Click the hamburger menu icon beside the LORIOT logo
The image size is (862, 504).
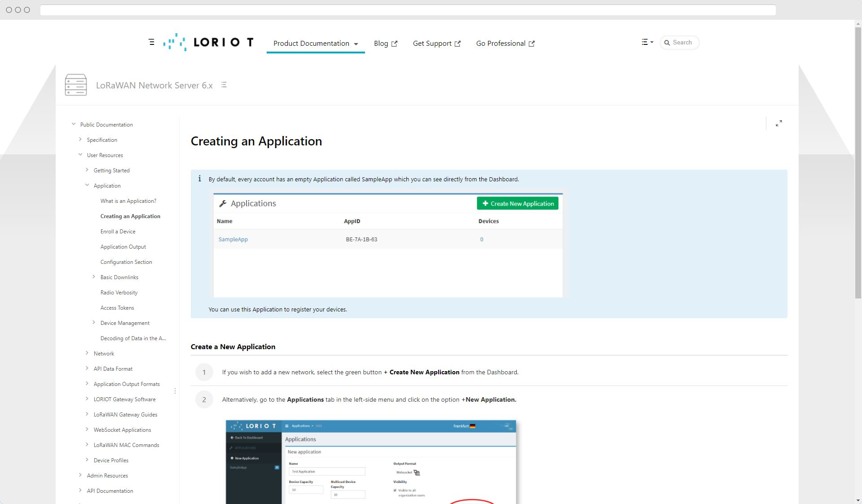(151, 42)
